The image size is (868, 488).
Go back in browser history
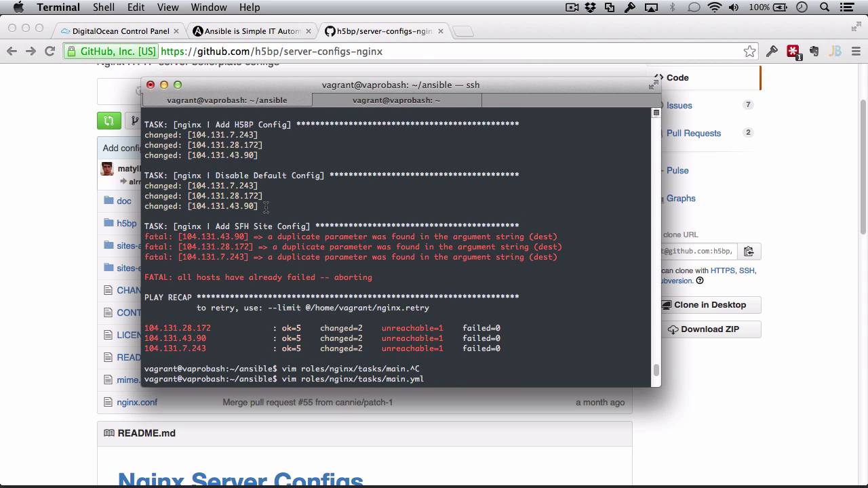point(12,52)
